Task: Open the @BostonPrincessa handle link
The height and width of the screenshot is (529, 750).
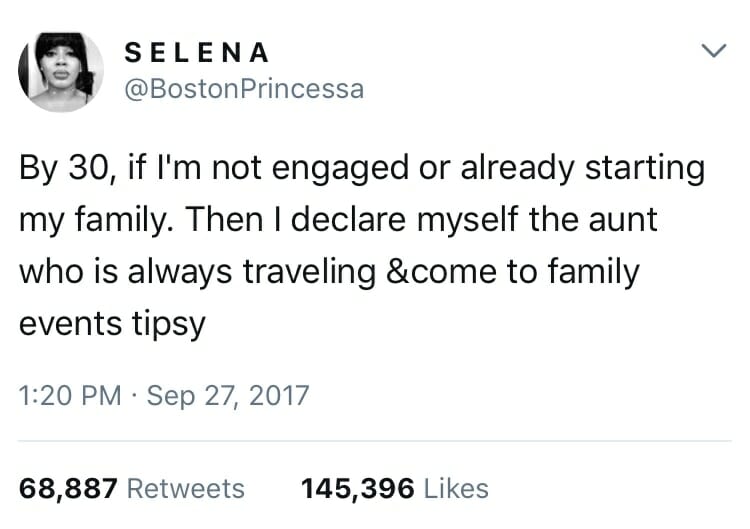Action: [241, 89]
